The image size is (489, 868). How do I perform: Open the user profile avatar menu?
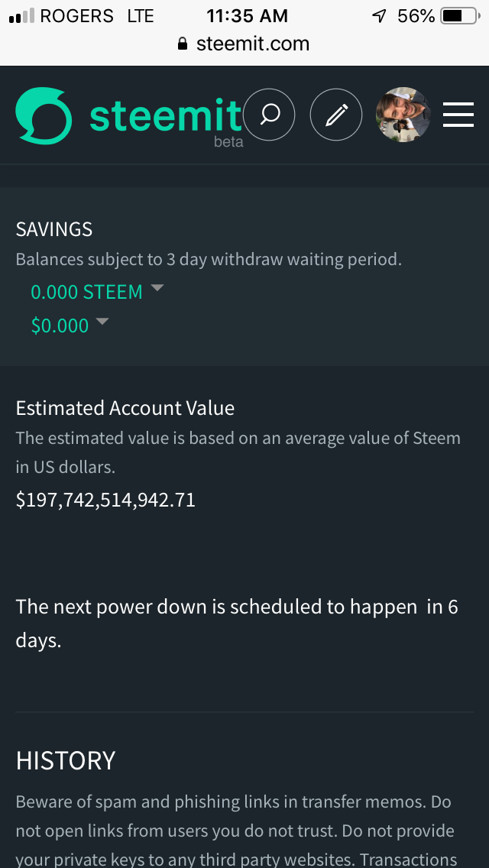(403, 115)
